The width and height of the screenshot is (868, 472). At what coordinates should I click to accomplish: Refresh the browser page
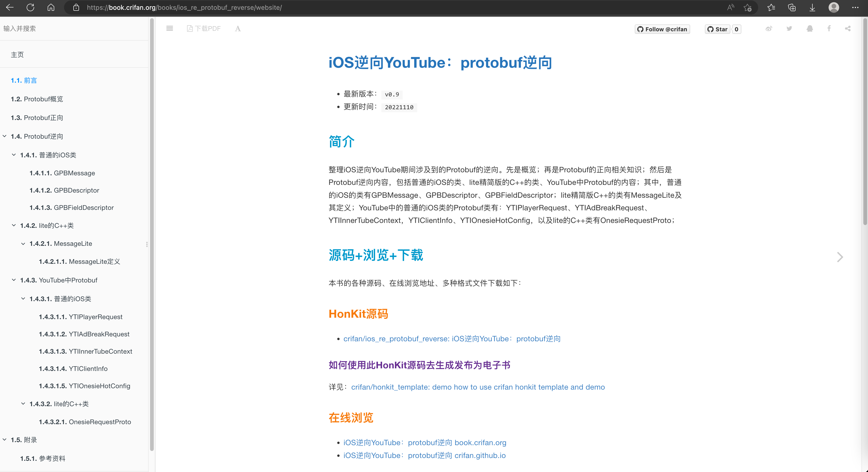click(x=30, y=7)
